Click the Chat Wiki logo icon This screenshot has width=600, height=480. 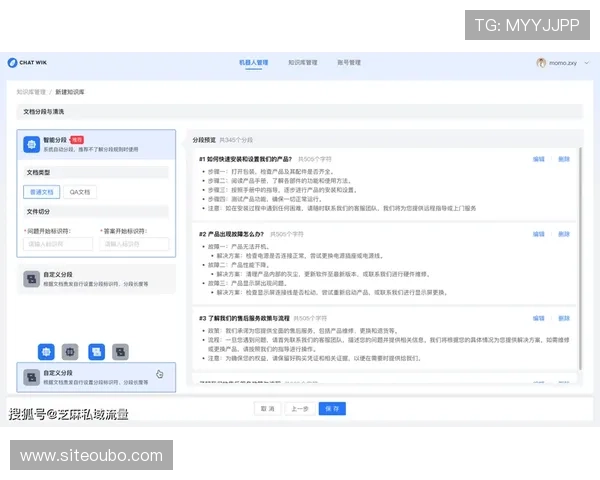click(x=12, y=62)
